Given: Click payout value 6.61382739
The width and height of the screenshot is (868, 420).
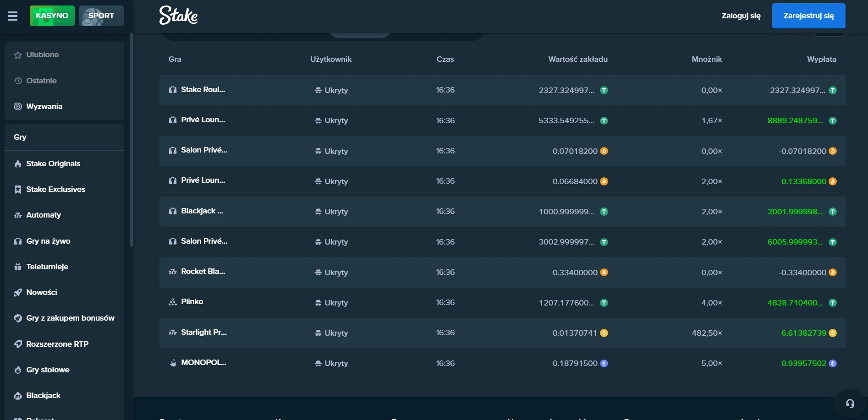Looking at the screenshot, I should (804, 333).
